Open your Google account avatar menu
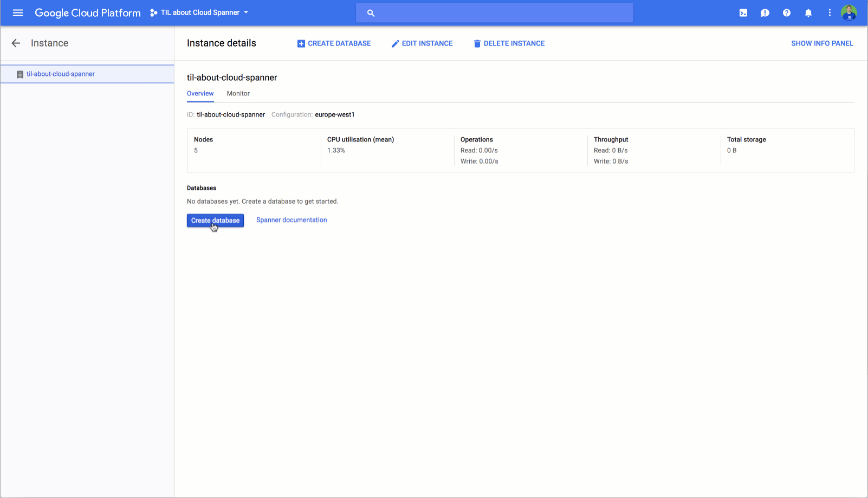This screenshot has width=868, height=498. tap(849, 12)
